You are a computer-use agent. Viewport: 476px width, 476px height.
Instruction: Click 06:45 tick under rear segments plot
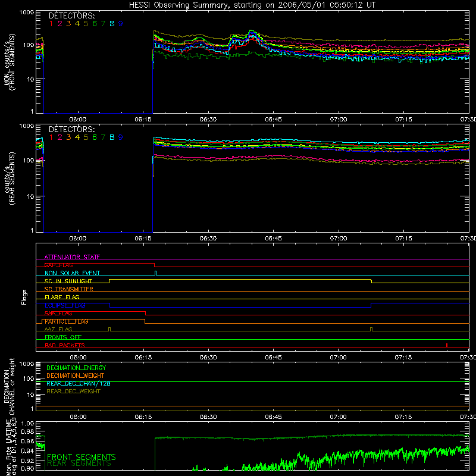[273, 239]
